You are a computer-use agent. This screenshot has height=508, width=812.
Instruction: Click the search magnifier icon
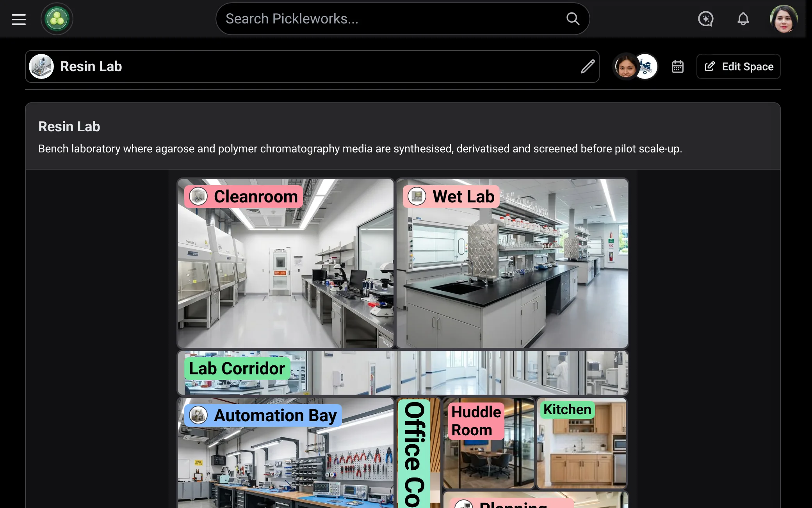tap(573, 19)
